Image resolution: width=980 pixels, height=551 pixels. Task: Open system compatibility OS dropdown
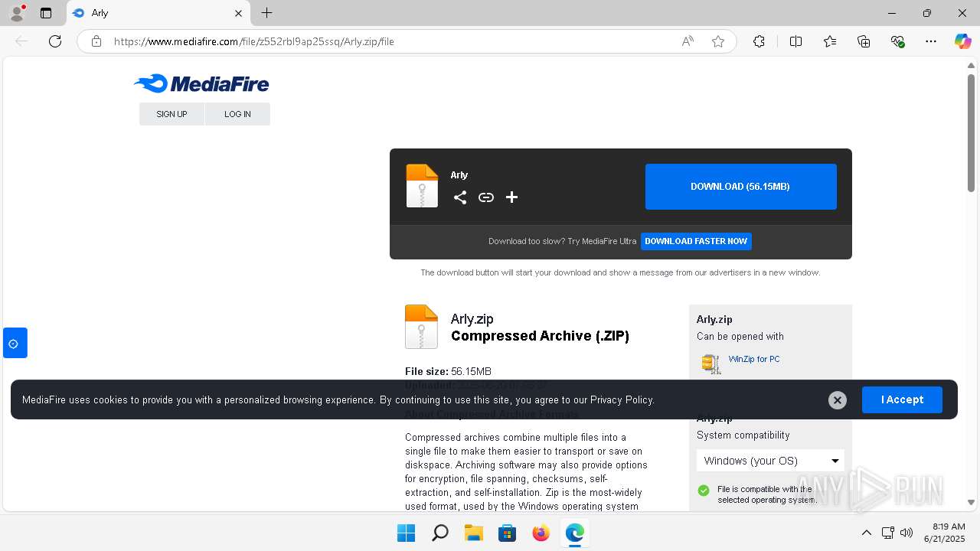(770, 461)
